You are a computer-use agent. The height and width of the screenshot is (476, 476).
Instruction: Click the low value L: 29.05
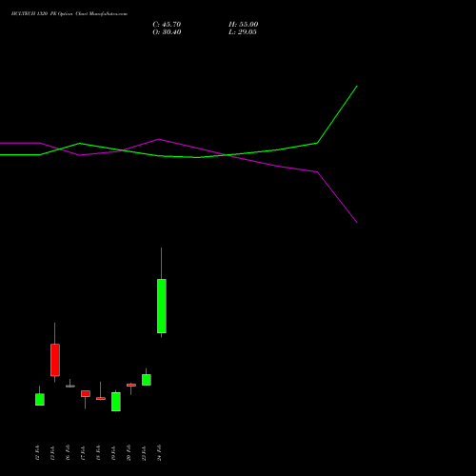(243, 32)
